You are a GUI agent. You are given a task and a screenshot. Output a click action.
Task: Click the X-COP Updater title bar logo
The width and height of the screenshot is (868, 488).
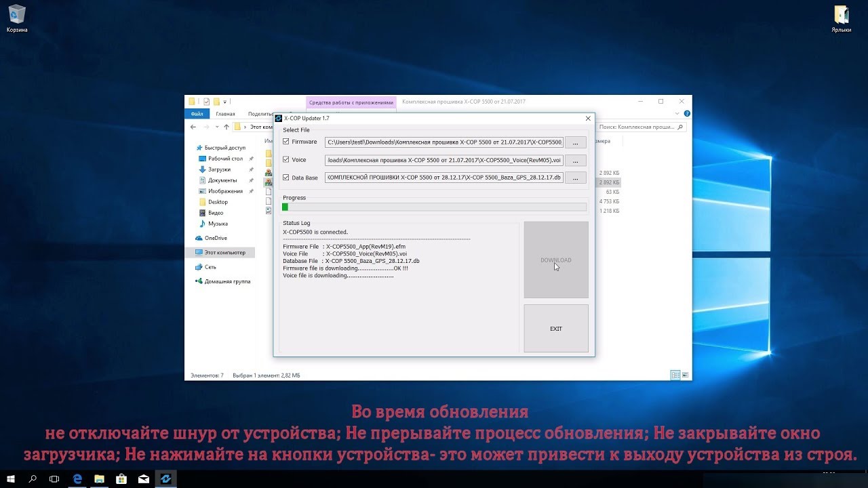(x=278, y=118)
